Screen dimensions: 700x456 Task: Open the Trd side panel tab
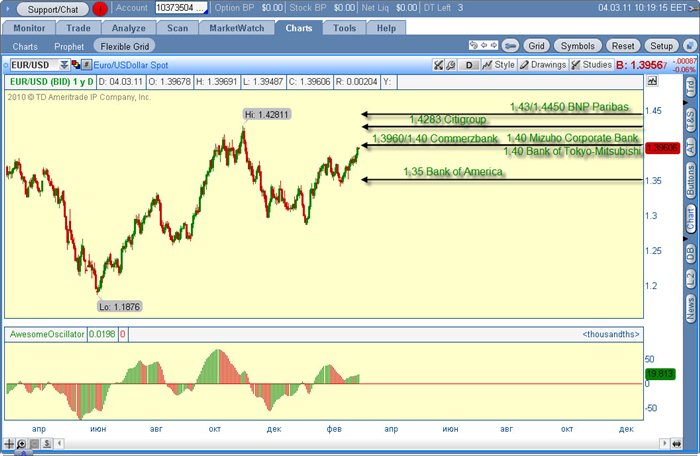(690, 88)
